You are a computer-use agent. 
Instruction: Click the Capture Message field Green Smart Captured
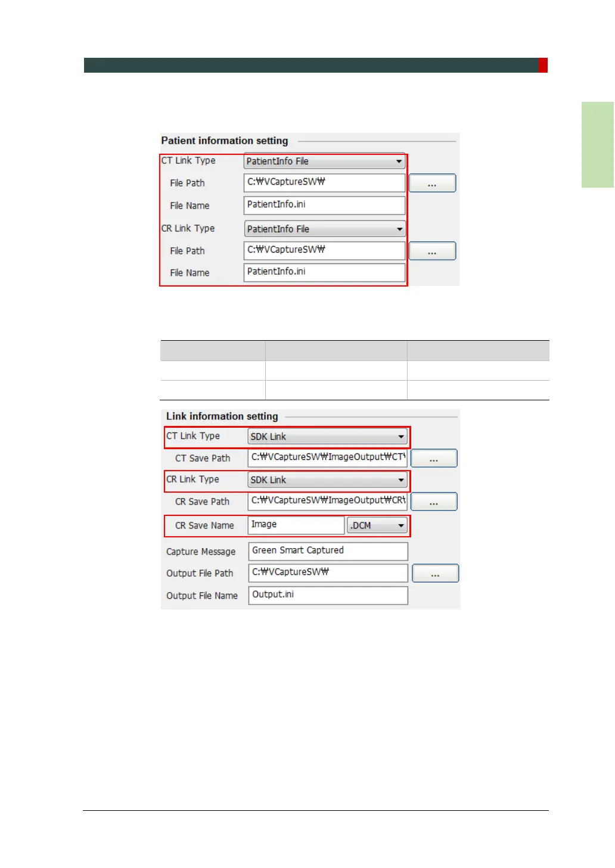328,551
